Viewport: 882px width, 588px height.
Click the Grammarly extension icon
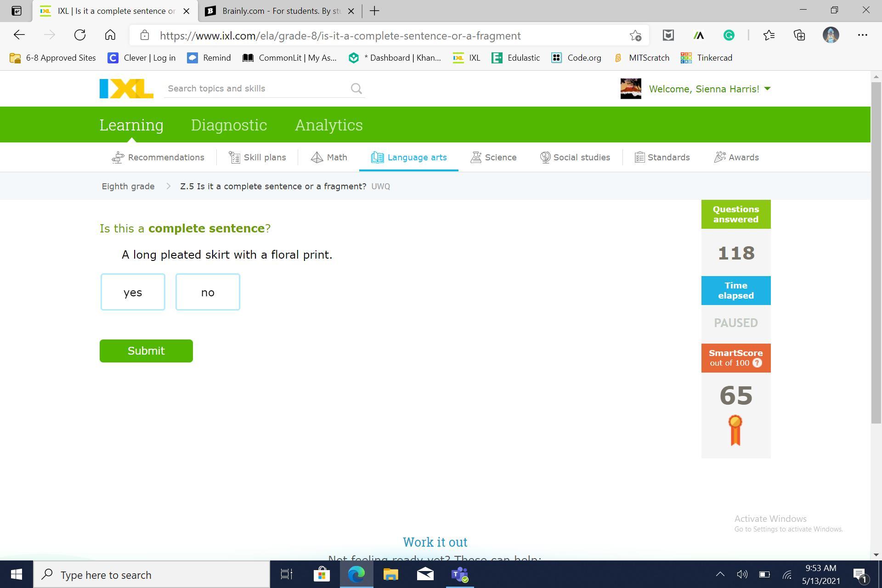pyautogui.click(x=729, y=35)
